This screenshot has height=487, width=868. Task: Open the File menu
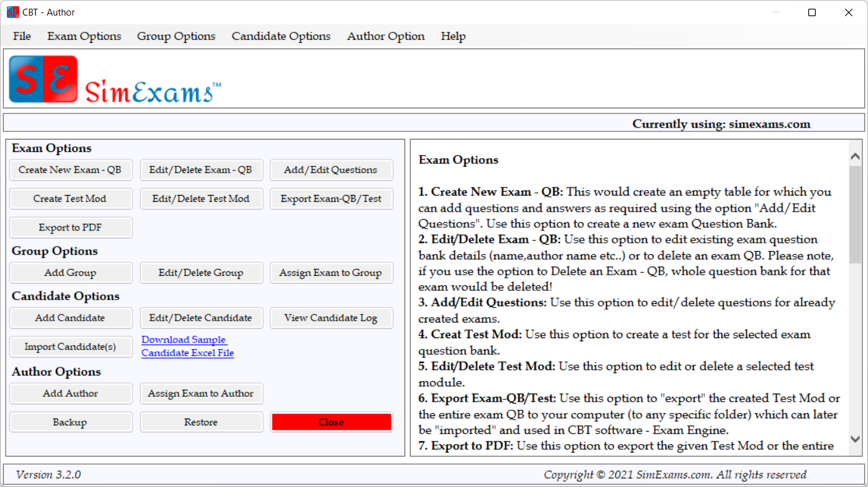pyautogui.click(x=22, y=36)
